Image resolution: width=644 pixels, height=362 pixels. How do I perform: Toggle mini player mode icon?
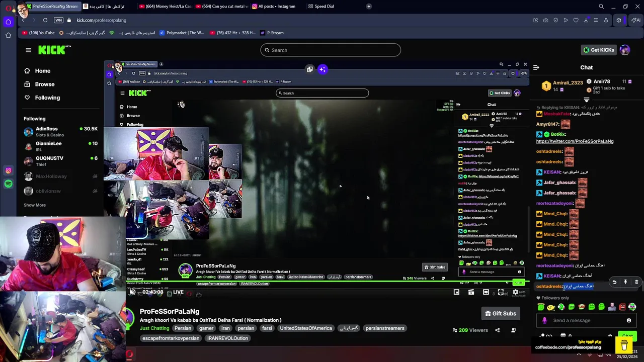click(456, 292)
